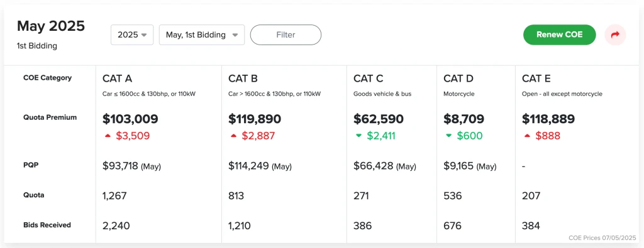The height and width of the screenshot is (248, 644).
Task: Expand the May, 1st Bidding dropdown
Action: [x=202, y=35]
